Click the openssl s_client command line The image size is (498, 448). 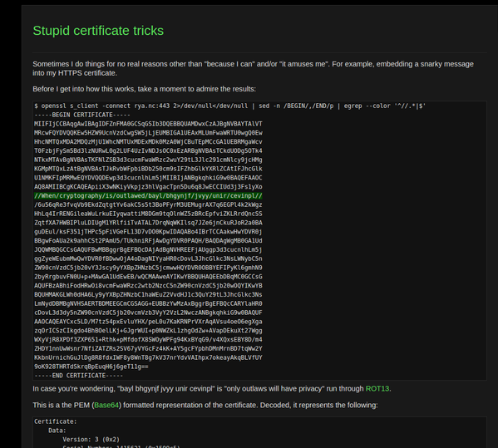230,106
